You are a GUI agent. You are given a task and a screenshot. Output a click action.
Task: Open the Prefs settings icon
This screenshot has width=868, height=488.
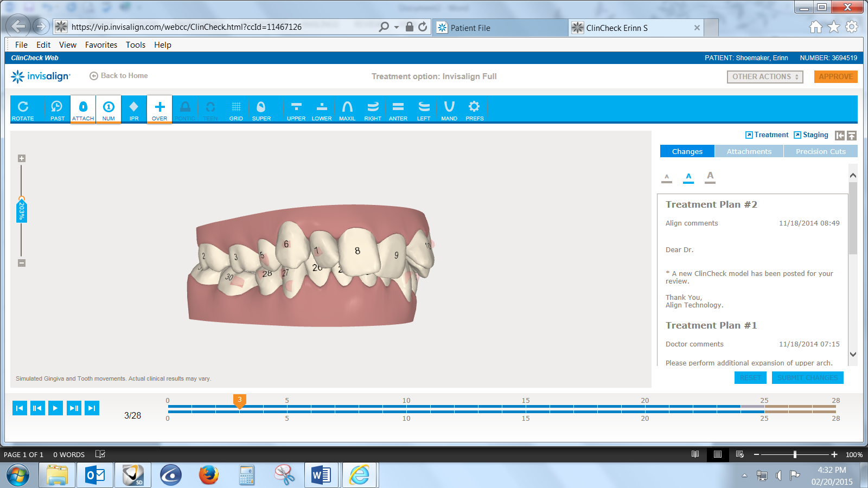[474, 109]
